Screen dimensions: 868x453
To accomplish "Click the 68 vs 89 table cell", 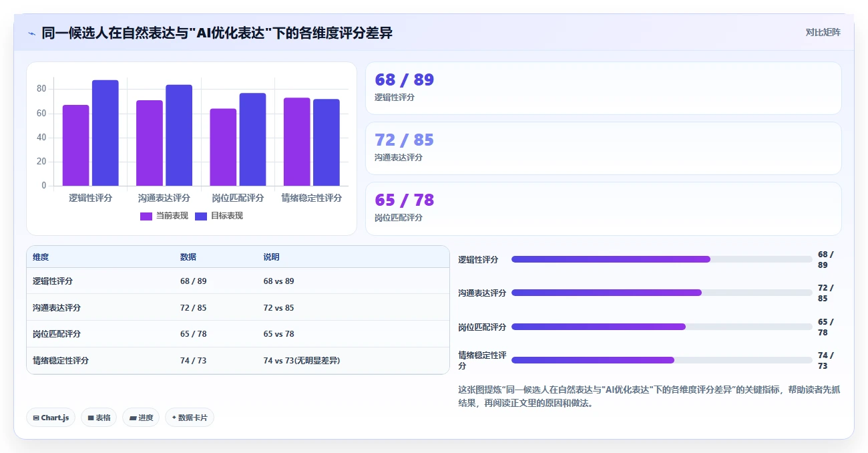I will click(279, 281).
